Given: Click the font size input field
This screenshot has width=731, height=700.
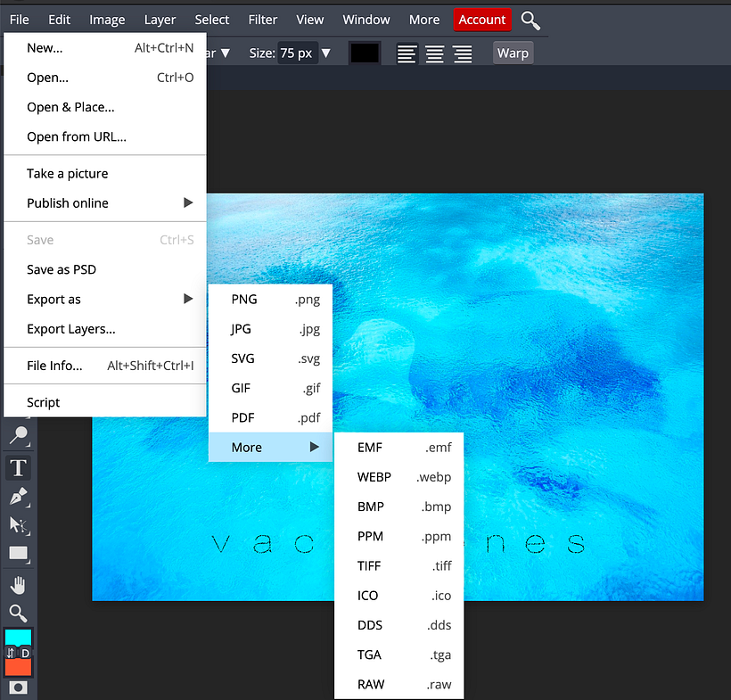Looking at the screenshot, I should coord(295,54).
